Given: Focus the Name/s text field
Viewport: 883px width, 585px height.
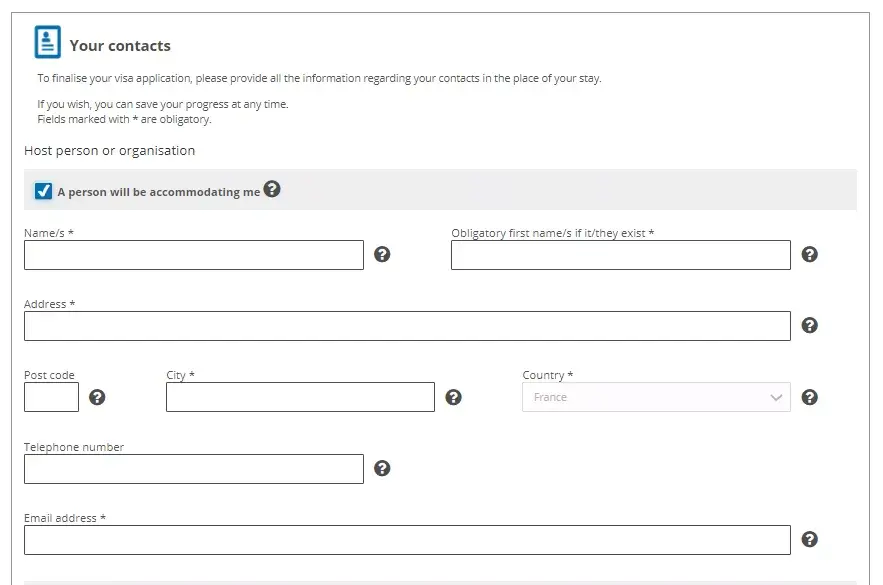Looking at the screenshot, I should tap(194, 255).
